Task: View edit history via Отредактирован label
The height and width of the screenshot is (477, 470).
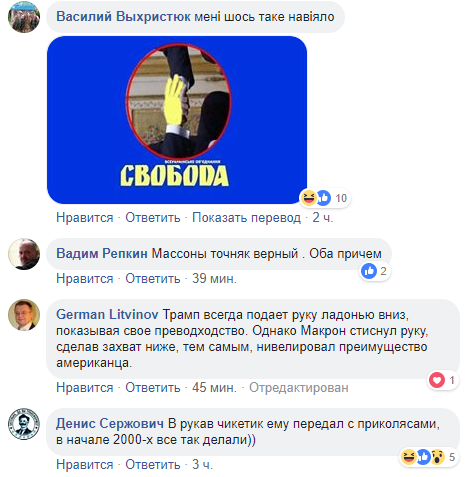Action: [299, 387]
